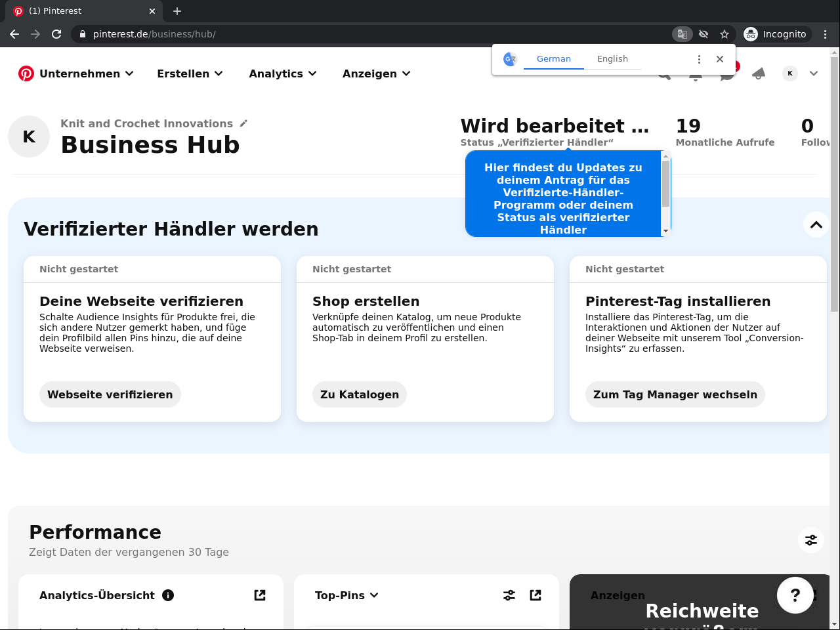Open the small K account avatar
The image size is (840, 630).
[790, 73]
